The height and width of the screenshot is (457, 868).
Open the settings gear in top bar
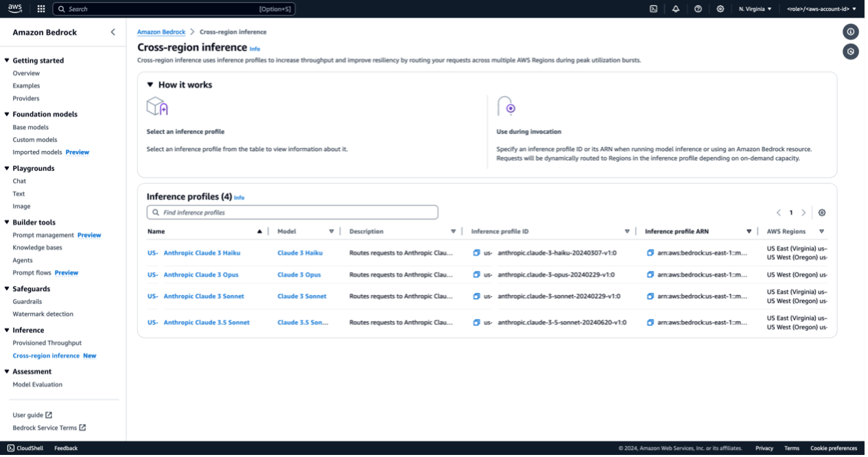click(720, 9)
